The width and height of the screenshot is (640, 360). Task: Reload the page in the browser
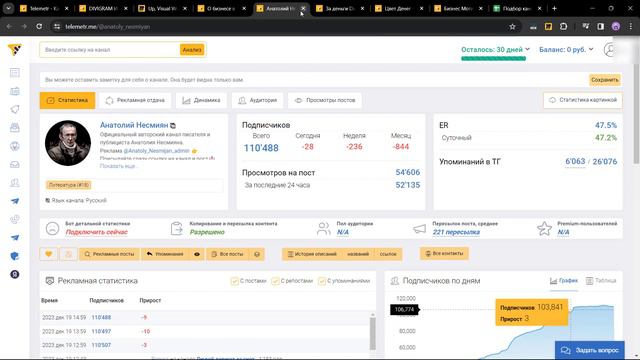pyautogui.click(x=39, y=27)
